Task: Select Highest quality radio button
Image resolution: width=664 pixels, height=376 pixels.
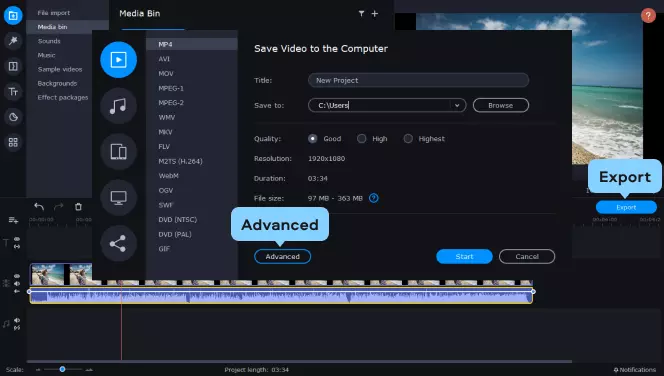Action: (x=408, y=138)
